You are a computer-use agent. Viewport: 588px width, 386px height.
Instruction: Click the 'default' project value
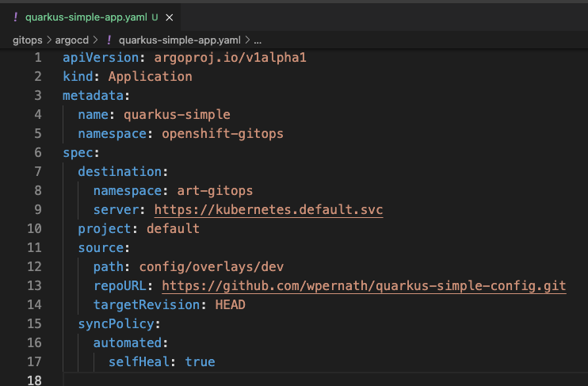(173, 229)
